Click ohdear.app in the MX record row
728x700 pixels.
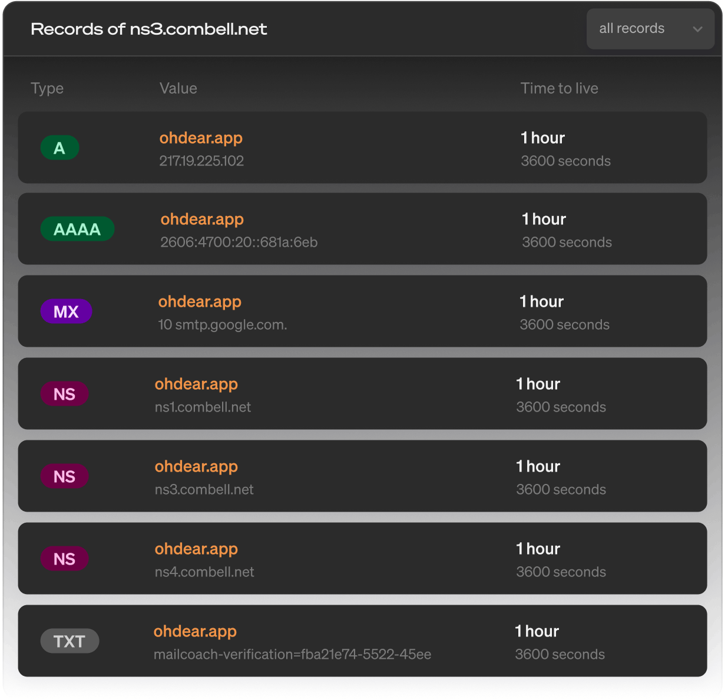(x=200, y=301)
